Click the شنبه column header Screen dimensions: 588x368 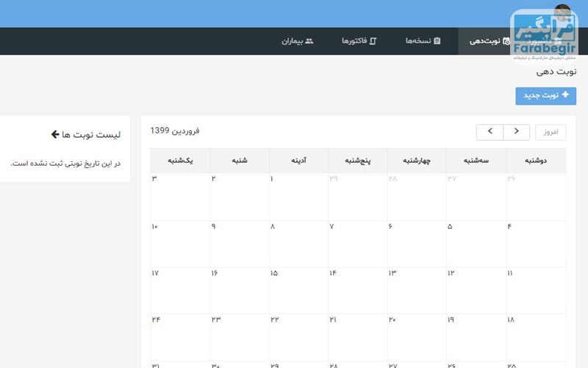(240, 160)
